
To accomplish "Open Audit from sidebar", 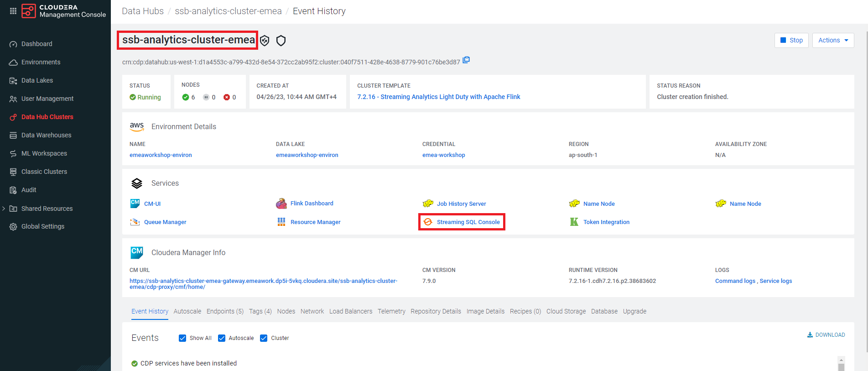I will point(29,190).
